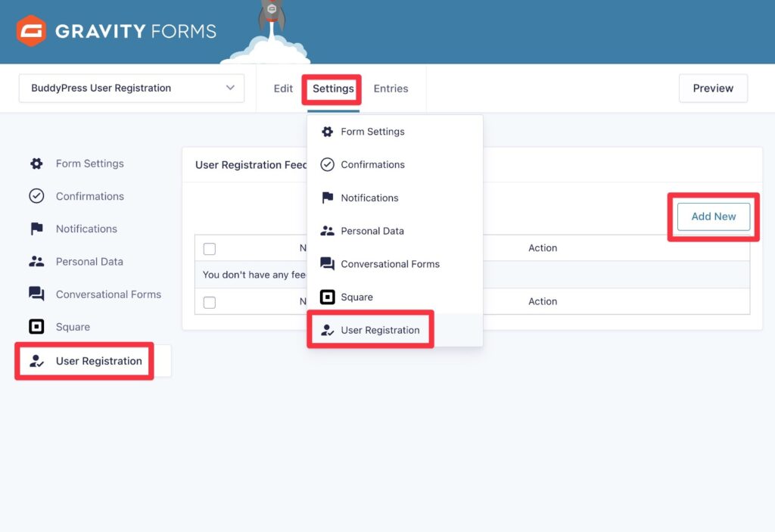Click the User Registration icon in dropdown menu
The image size is (775, 532).
(x=327, y=330)
